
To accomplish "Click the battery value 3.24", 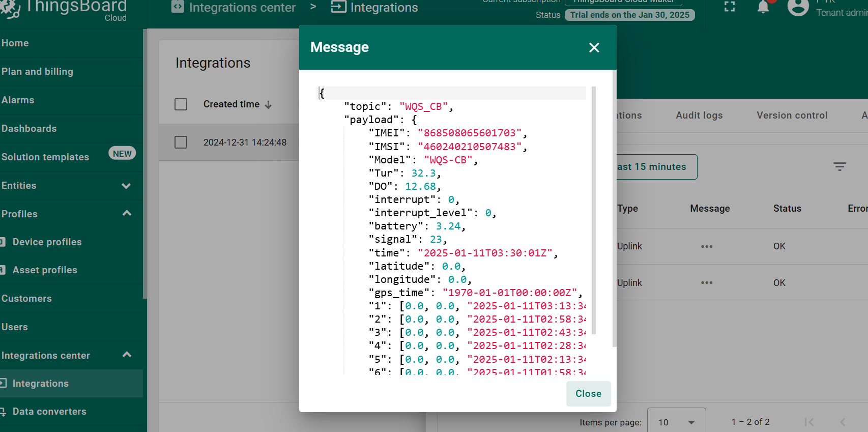I will click(448, 226).
